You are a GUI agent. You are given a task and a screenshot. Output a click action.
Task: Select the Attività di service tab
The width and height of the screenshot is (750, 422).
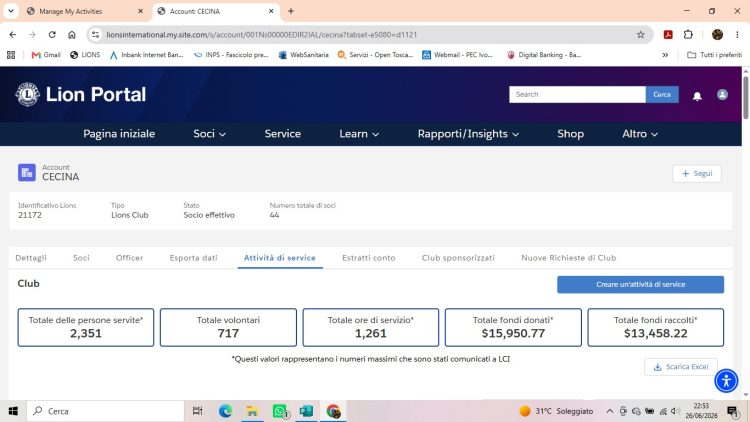pyautogui.click(x=280, y=258)
